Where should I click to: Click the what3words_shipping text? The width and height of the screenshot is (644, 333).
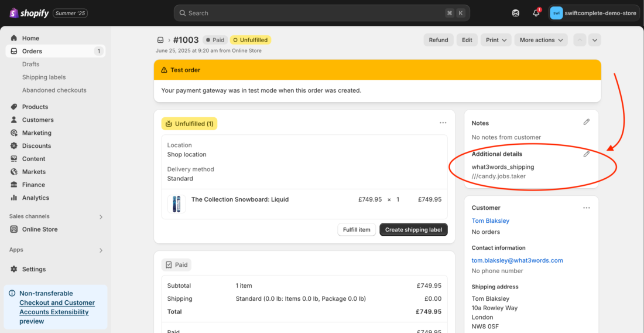pyautogui.click(x=503, y=167)
